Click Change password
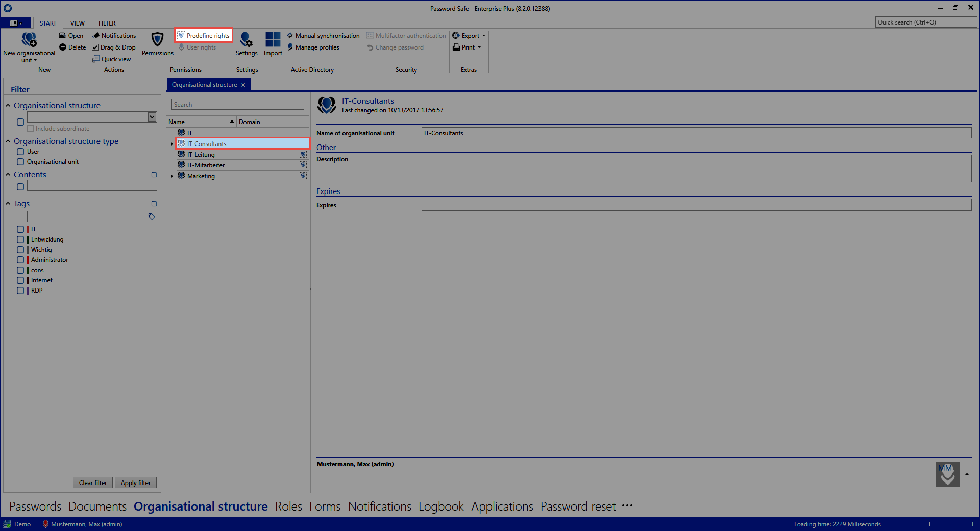Viewport: 980px width, 531px height. (x=396, y=47)
